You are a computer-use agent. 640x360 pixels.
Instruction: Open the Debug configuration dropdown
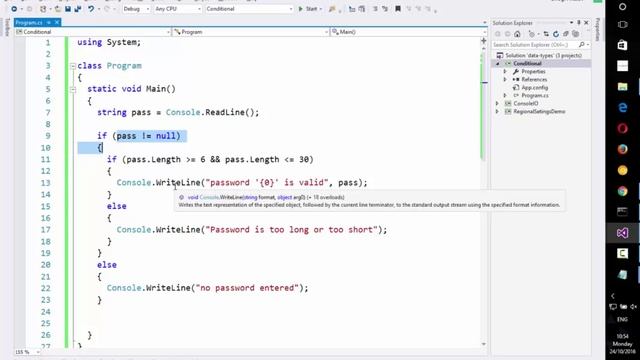pos(136,9)
